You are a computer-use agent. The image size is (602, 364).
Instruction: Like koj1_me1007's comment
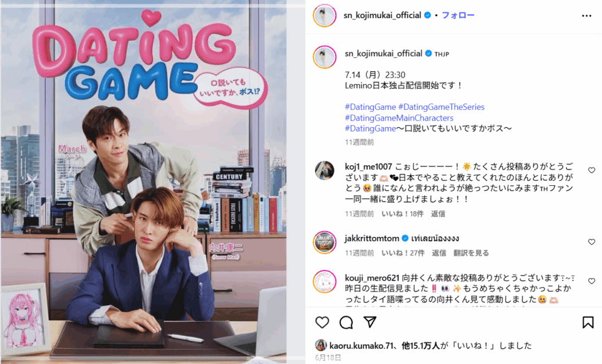(591, 170)
